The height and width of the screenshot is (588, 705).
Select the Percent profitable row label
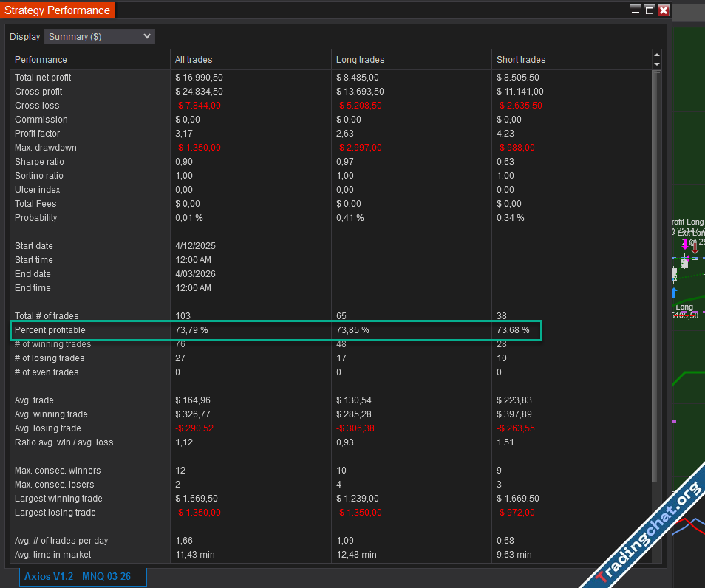pos(50,330)
